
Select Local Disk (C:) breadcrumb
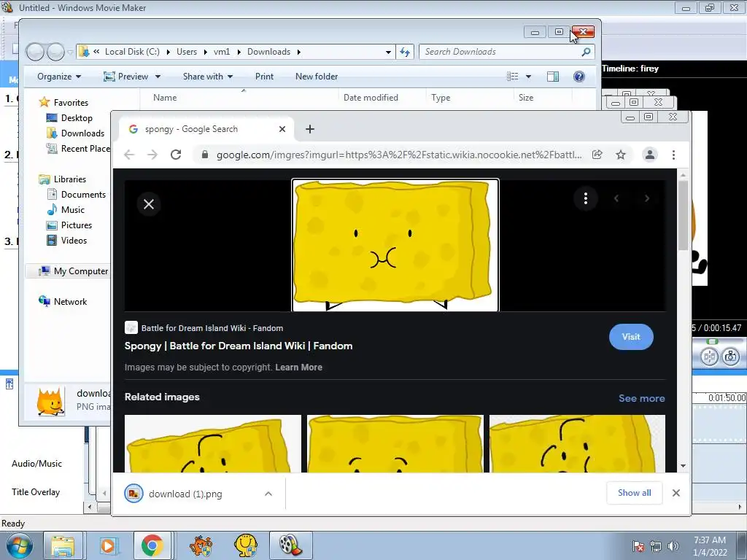click(132, 52)
